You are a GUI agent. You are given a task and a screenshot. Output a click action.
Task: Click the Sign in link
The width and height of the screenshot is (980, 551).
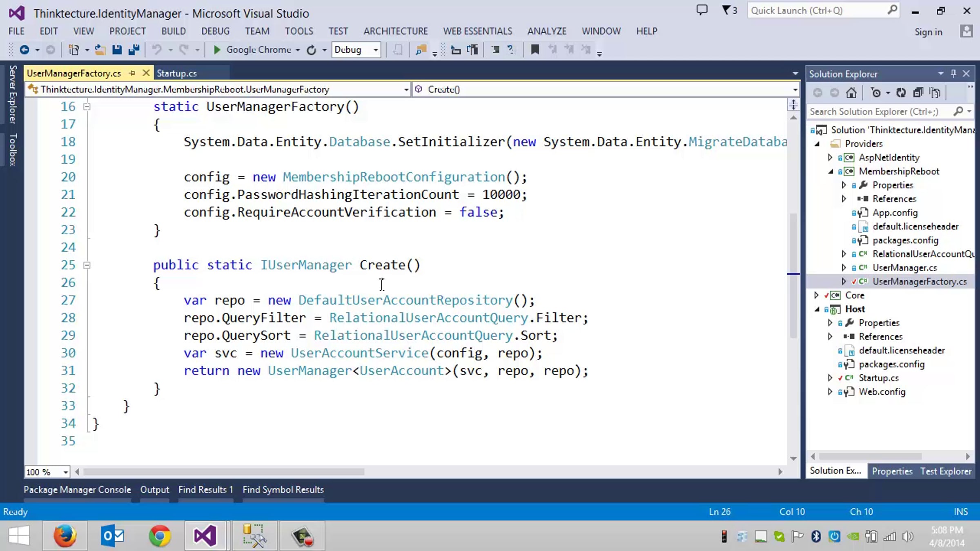pos(928,32)
